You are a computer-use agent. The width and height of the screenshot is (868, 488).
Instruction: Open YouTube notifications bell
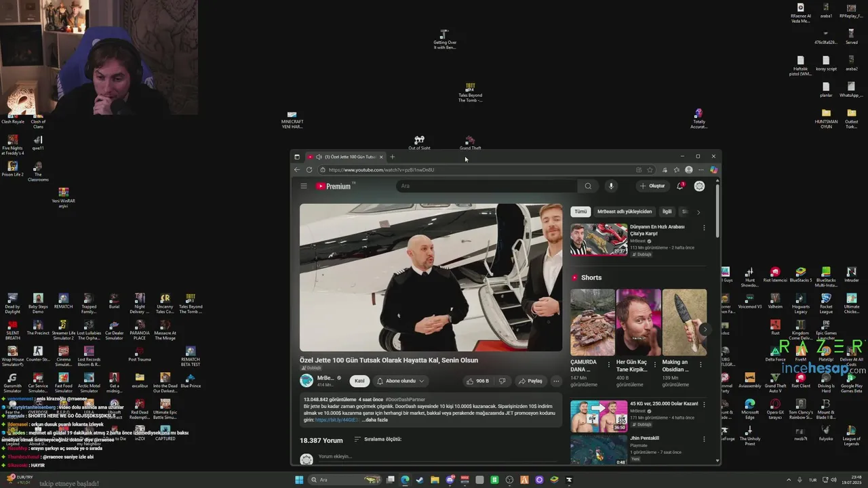pos(680,186)
